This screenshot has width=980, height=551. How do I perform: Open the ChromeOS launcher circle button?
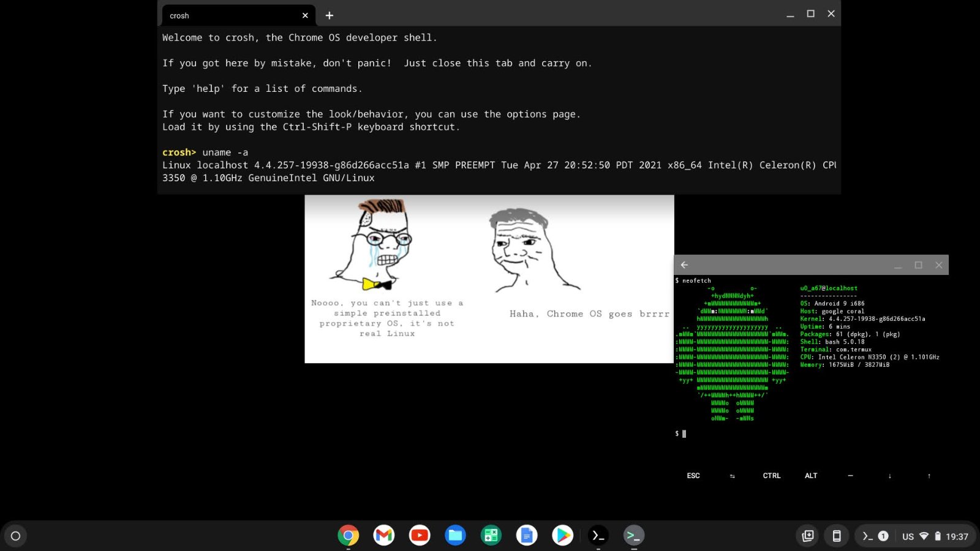pyautogui.click(x=15, y=536)
